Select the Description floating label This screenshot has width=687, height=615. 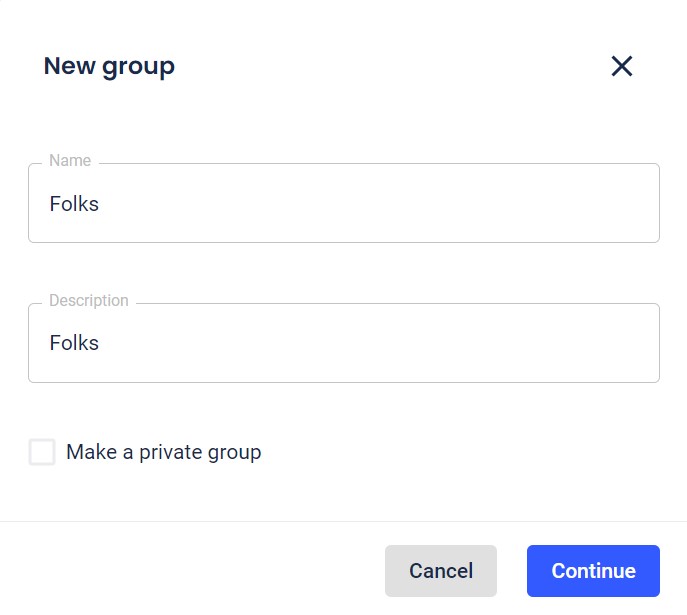(89, 300)
